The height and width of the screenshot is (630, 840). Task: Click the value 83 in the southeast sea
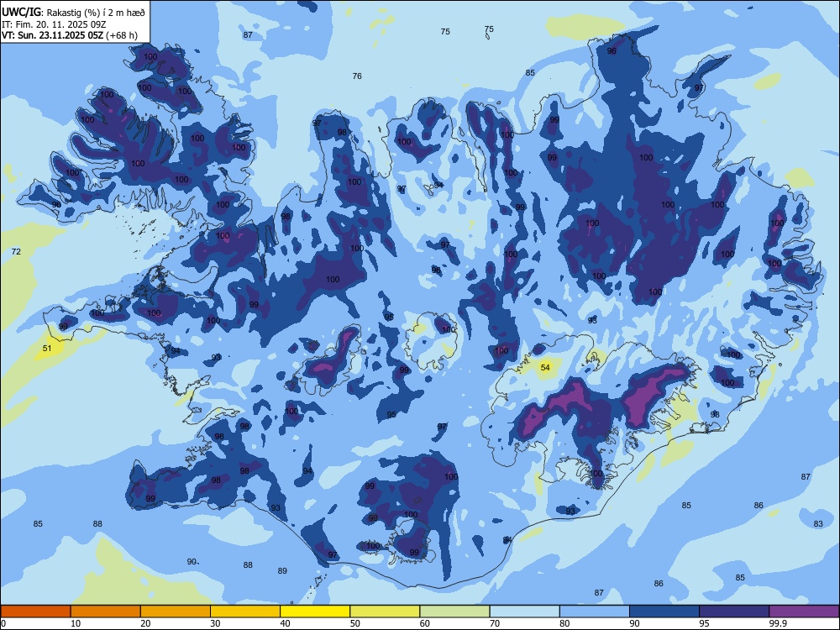tap(818, 524)
